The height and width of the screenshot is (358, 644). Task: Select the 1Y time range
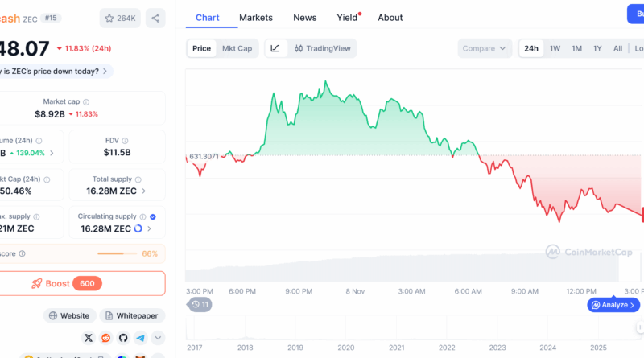click(x=597, y=48)
